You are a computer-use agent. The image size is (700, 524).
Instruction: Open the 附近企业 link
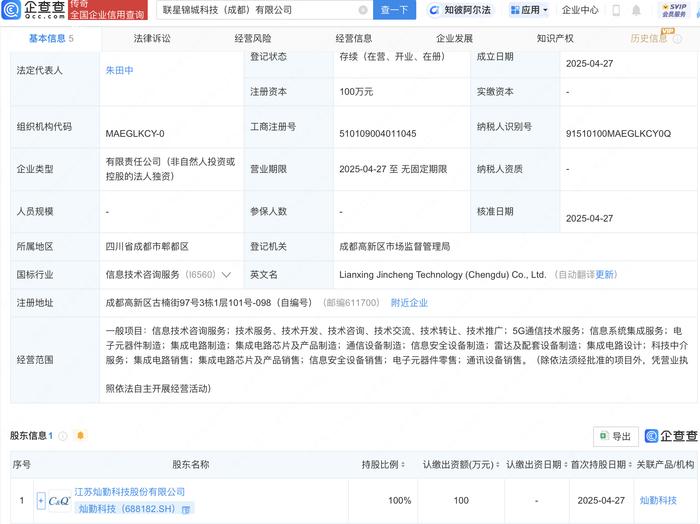409,303
